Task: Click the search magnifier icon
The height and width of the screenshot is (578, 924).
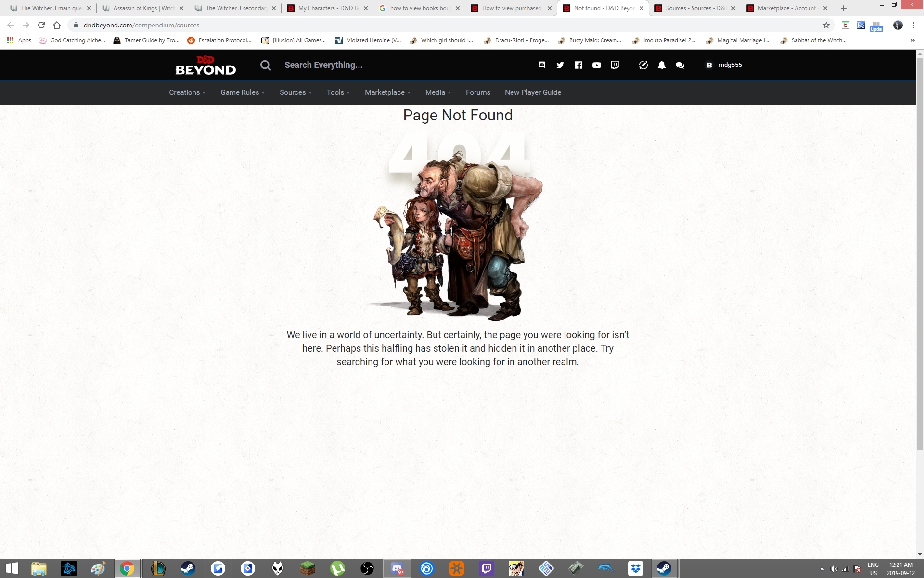Action: click(x=265, y=65)
